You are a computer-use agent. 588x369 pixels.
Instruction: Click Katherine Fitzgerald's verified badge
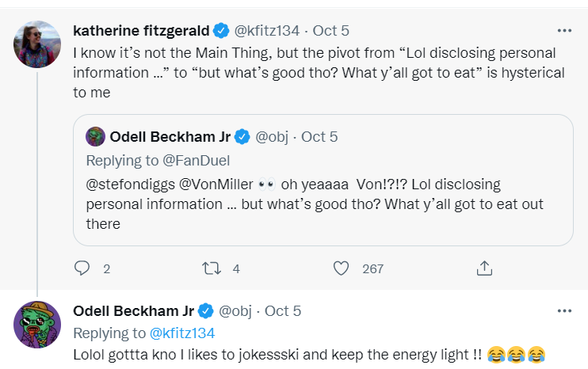tap(221, 31)
